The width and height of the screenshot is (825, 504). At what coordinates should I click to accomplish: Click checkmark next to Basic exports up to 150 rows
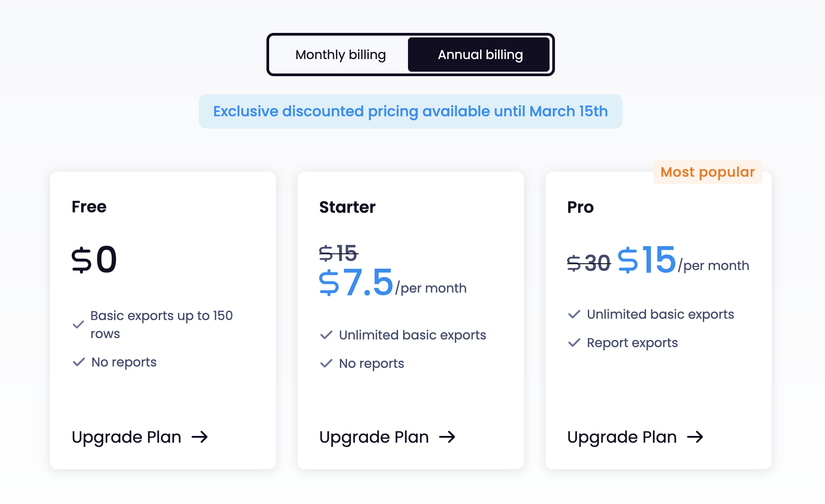pyautogui.click(x=78, y=325)
